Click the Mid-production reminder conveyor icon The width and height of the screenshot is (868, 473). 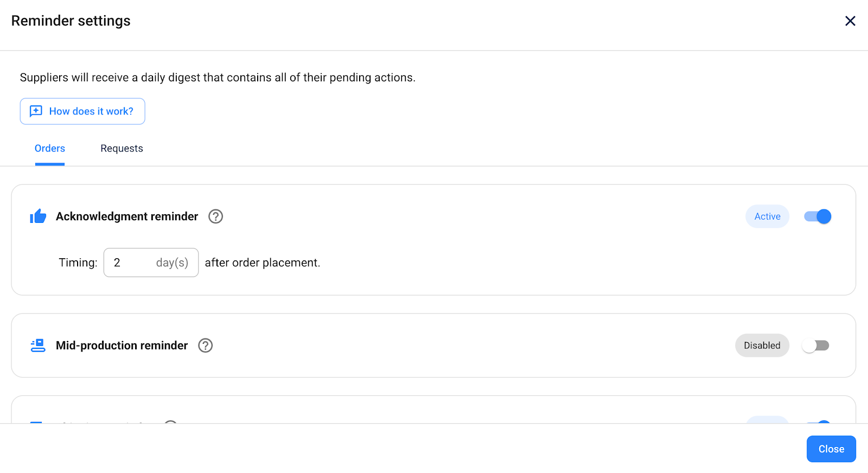point(38,346)
